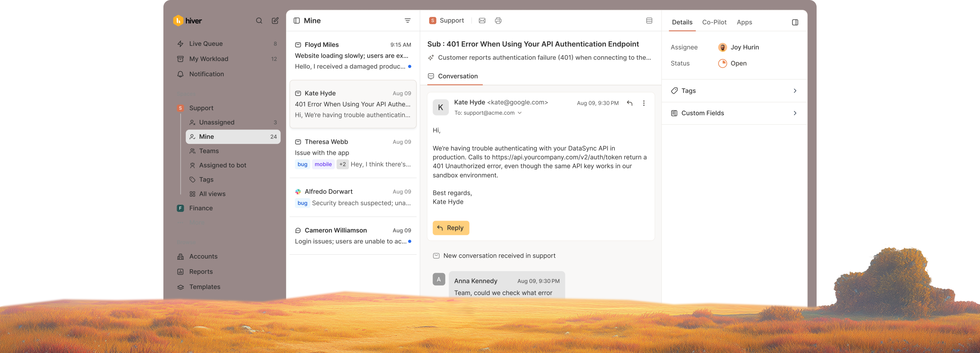Open the three-dot menu on Kate's email
Image resolution: width=980 pixels, height=353 pixels.
(x=644, y=103)
